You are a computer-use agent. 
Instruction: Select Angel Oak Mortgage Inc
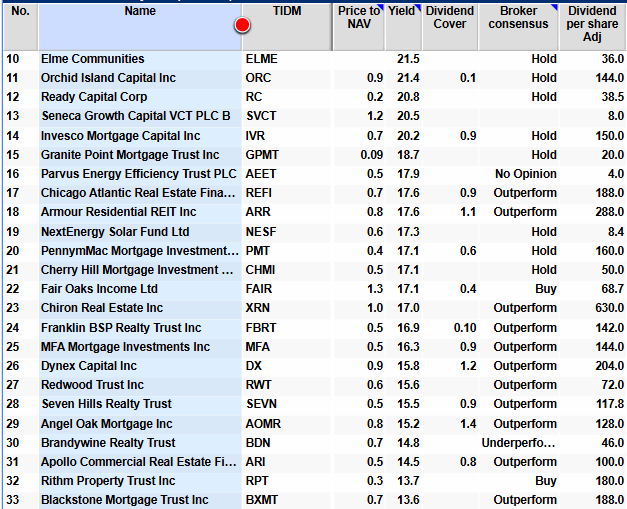pos(106,424)
